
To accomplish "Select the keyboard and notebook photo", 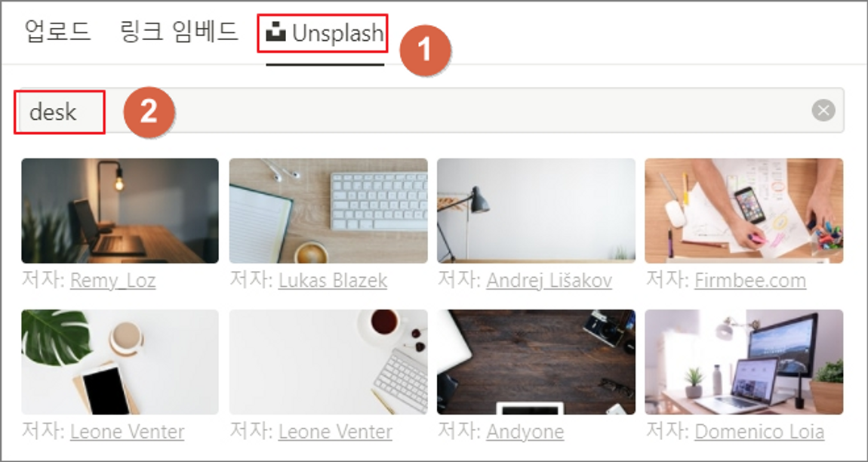I will click(x=328, y=211).
